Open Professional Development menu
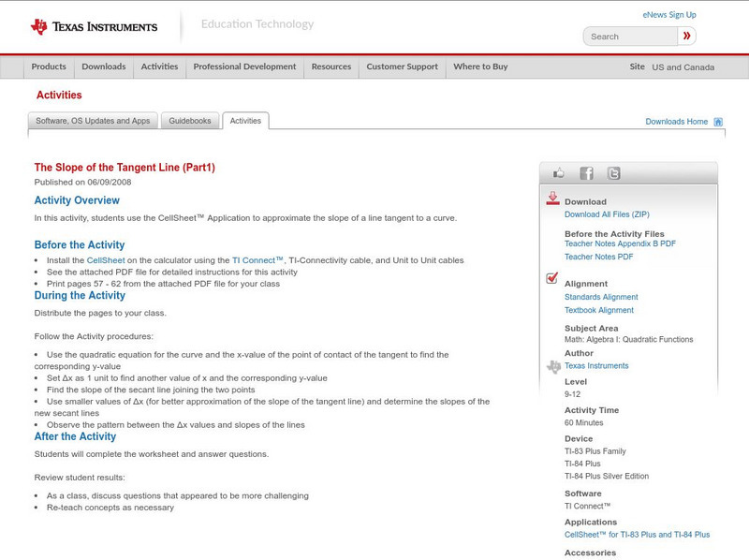Image resolution: width=749 pixels, height=560 pixels. pos(244,66)
